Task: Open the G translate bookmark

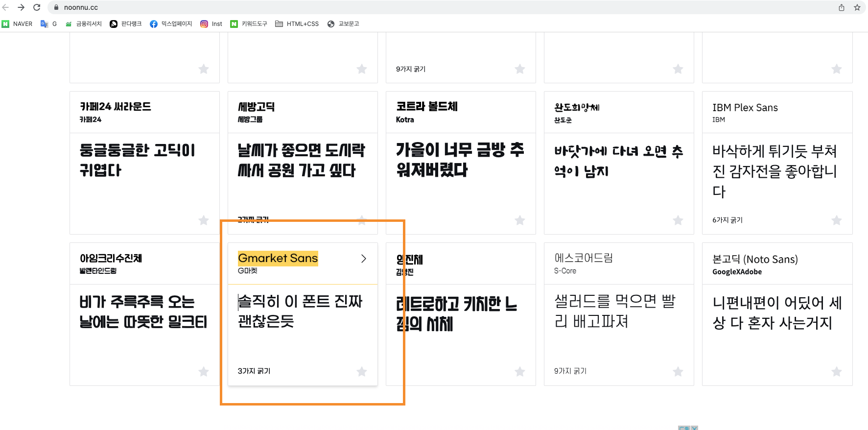Action: pos(49,24)
